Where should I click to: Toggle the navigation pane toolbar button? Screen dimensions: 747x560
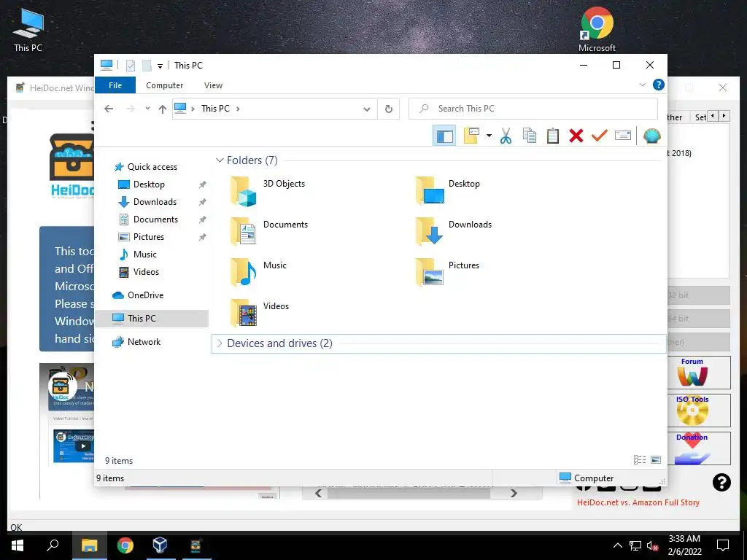click(x=444, y=136)
